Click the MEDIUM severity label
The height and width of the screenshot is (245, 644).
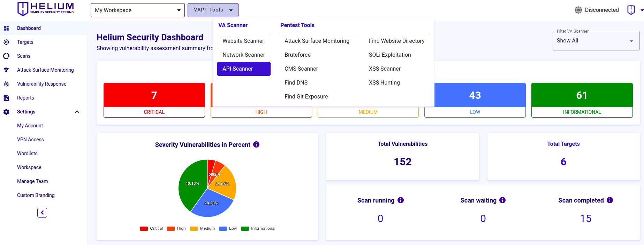368,112
